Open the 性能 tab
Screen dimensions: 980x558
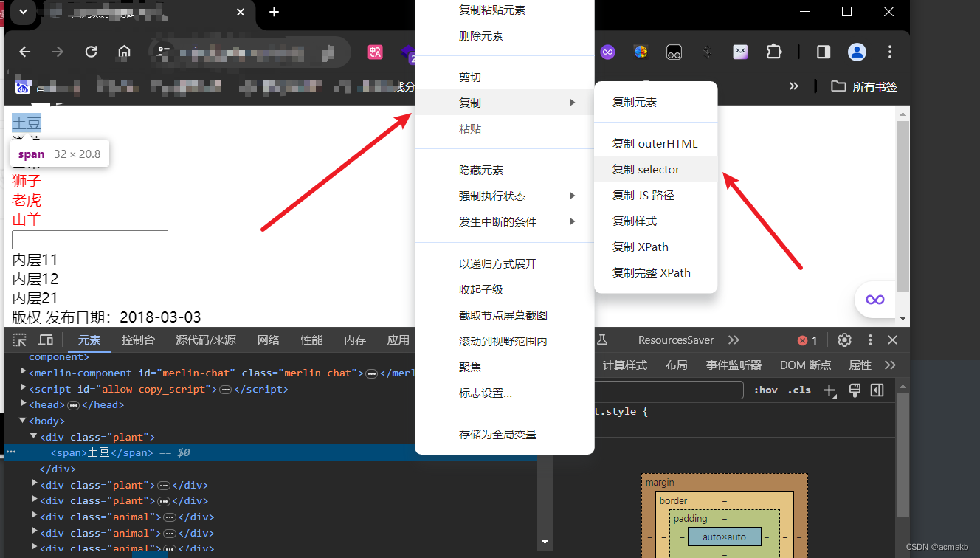click(311, 340)
